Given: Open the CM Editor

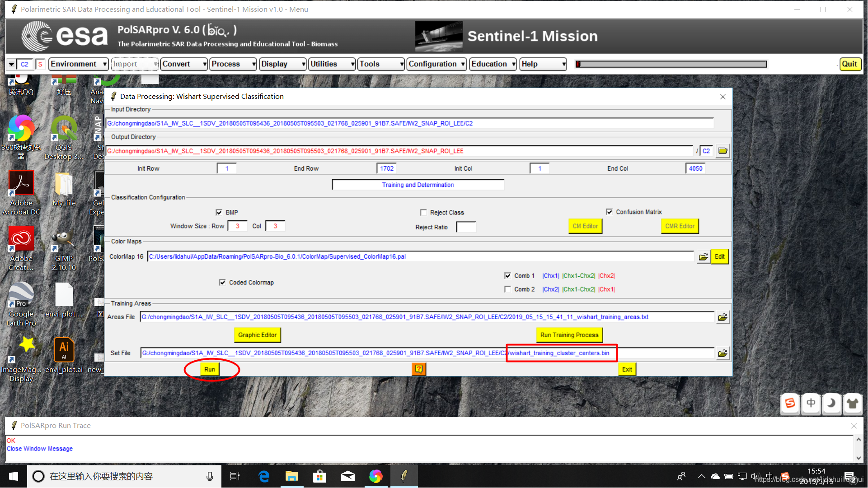Looking at the screenshot, I should tap(585, 226).
